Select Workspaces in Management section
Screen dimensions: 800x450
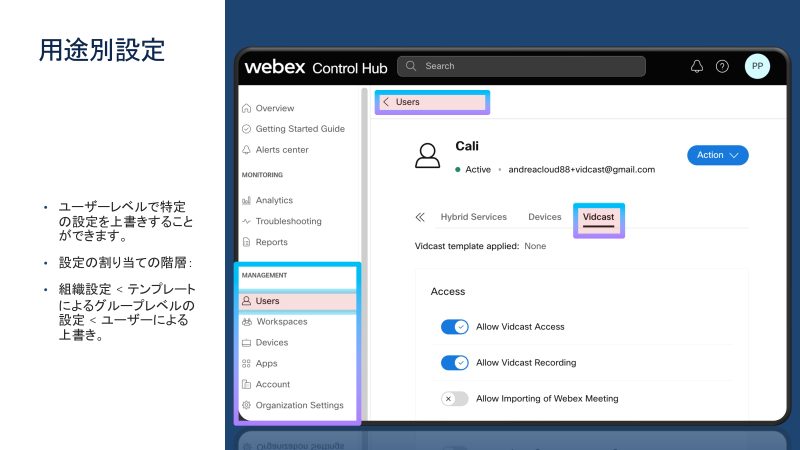[x=281, y=322]
